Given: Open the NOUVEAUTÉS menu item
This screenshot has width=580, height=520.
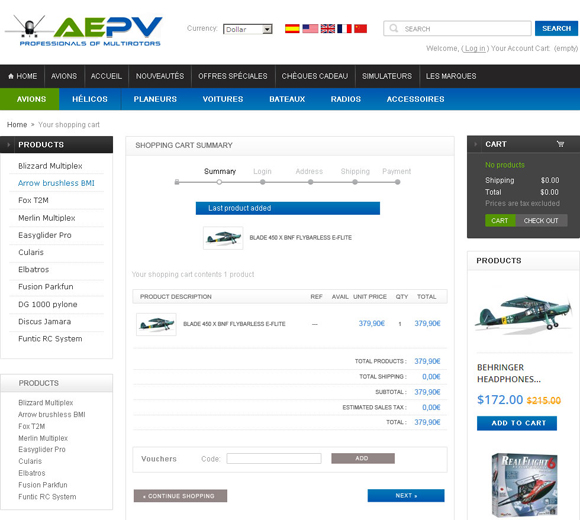Looking at the screenshot, I should [x=160, y=76].
